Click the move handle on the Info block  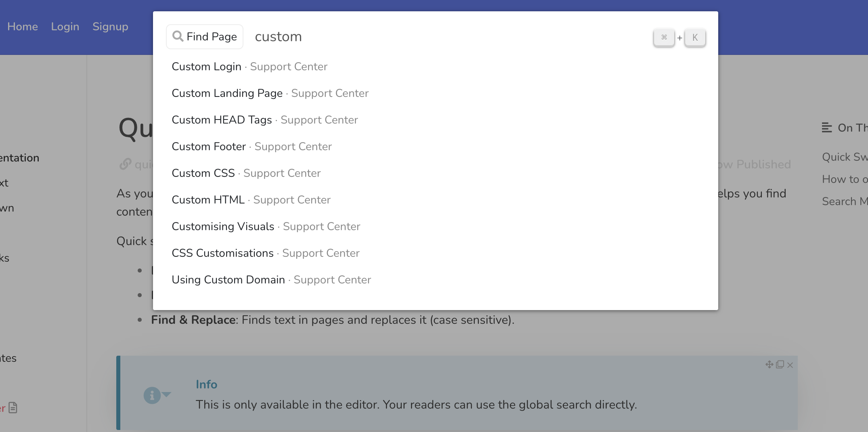[769, 365]
